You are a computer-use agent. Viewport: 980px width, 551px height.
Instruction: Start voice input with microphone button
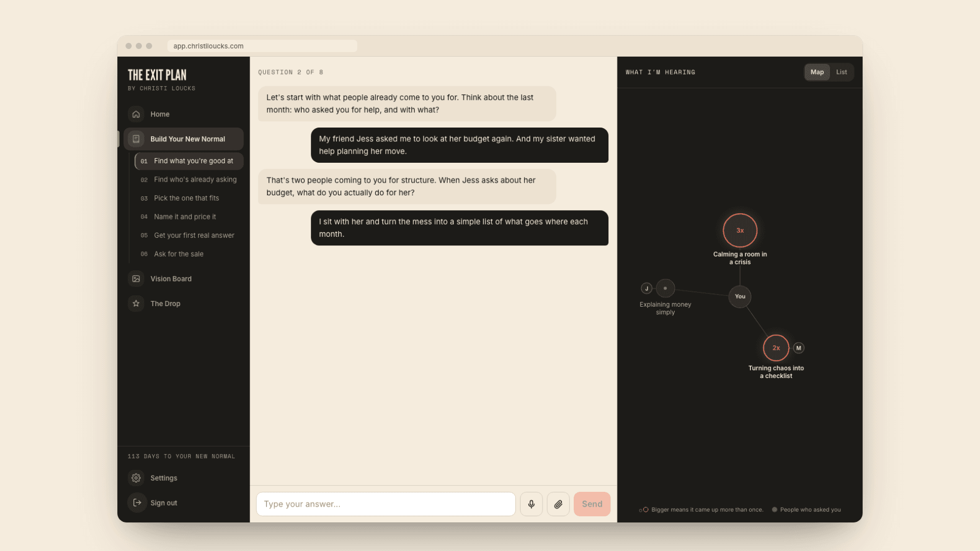[531, 504]
